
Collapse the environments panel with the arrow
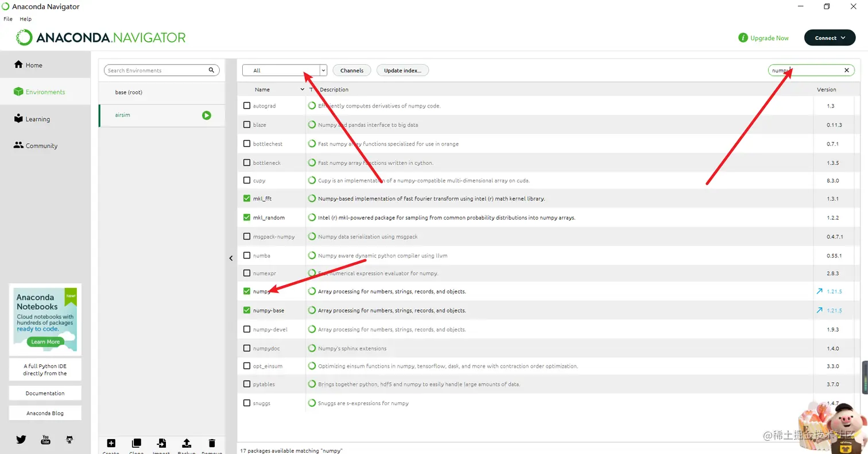coord(231,259)
